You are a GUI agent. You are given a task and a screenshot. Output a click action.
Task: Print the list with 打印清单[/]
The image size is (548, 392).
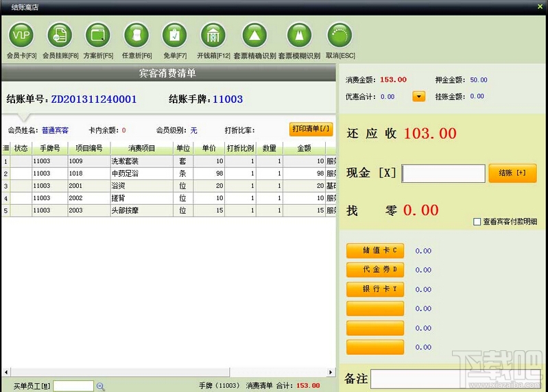coord(311,129)
